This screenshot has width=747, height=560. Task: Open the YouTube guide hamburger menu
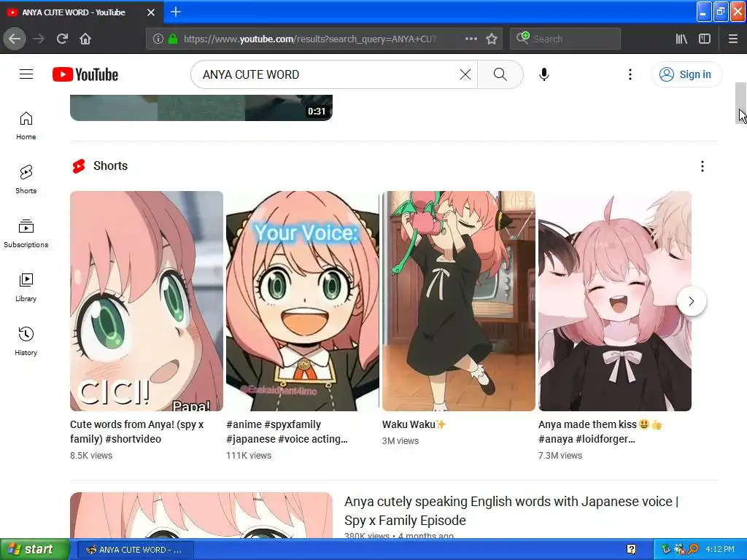[26, 74]
